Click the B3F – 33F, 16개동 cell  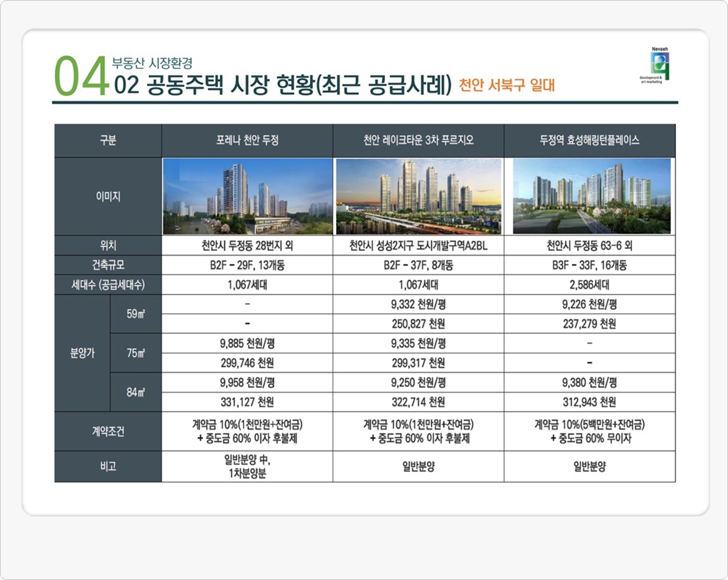tap(590, 265)
